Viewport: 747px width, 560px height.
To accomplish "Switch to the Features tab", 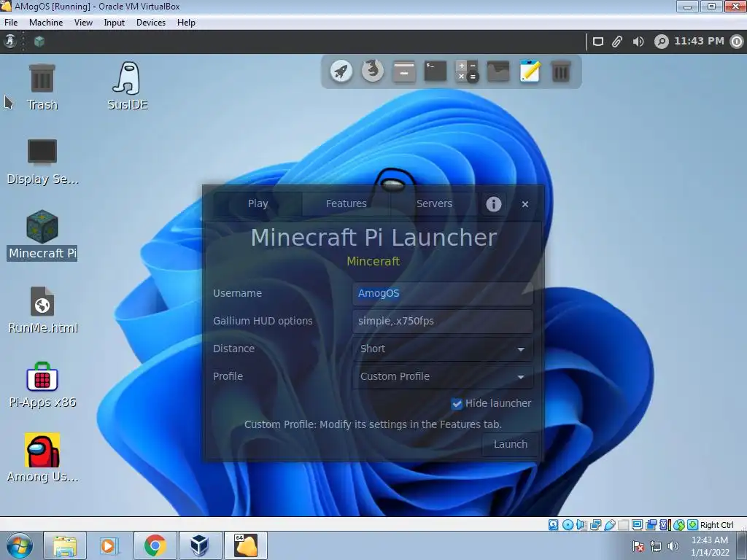I will pyautogui.click(x=346, y=204).
